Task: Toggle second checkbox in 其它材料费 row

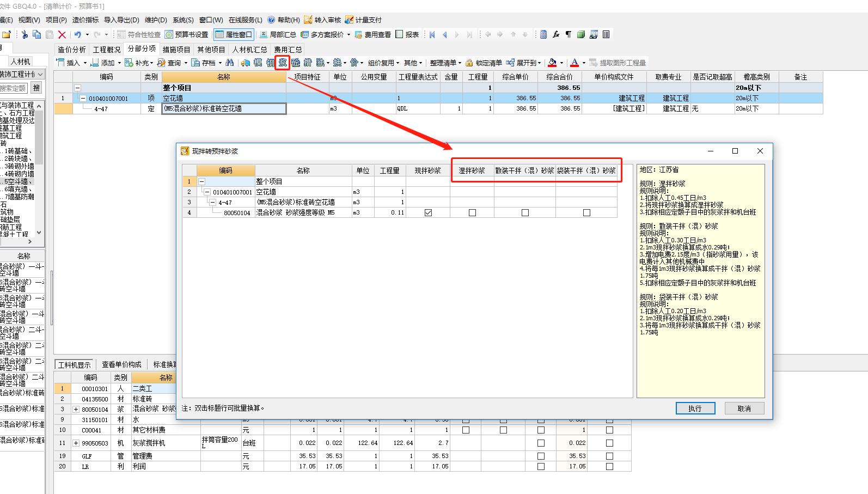Action: (503, 430)
